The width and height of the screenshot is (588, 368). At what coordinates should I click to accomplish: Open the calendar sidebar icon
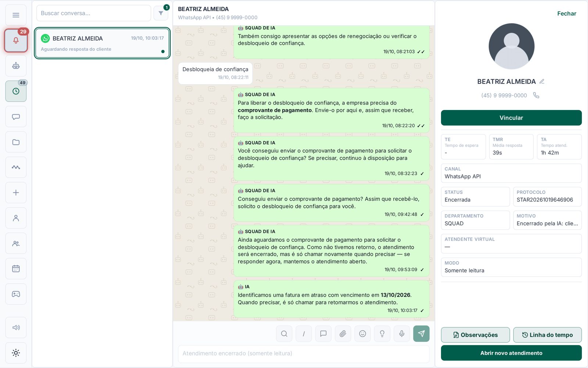16,269
